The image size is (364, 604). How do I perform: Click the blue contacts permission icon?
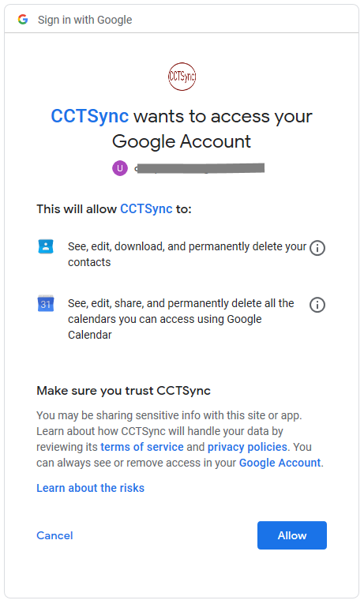46,246
